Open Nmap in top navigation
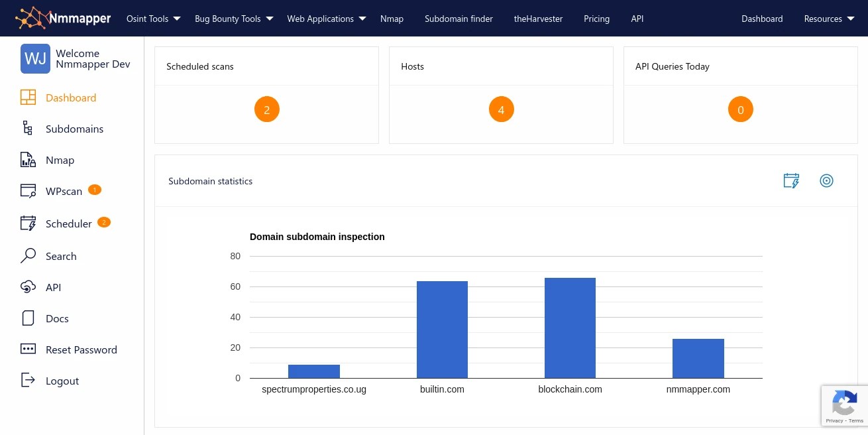 tap(392, 19)
